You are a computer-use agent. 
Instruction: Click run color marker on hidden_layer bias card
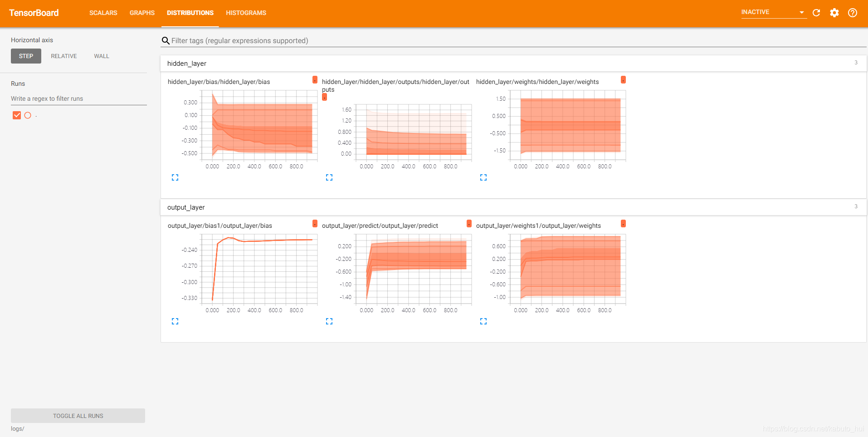315,80
